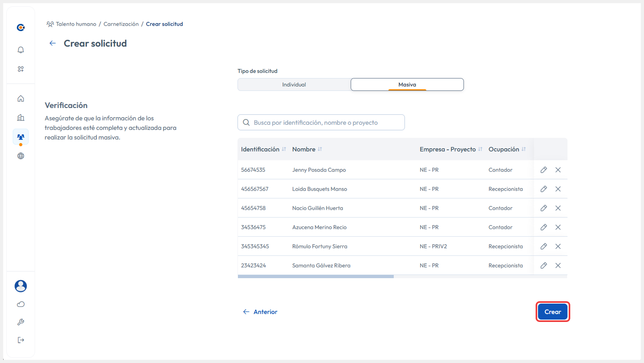Click the search field for identification or name

[321, 122]
